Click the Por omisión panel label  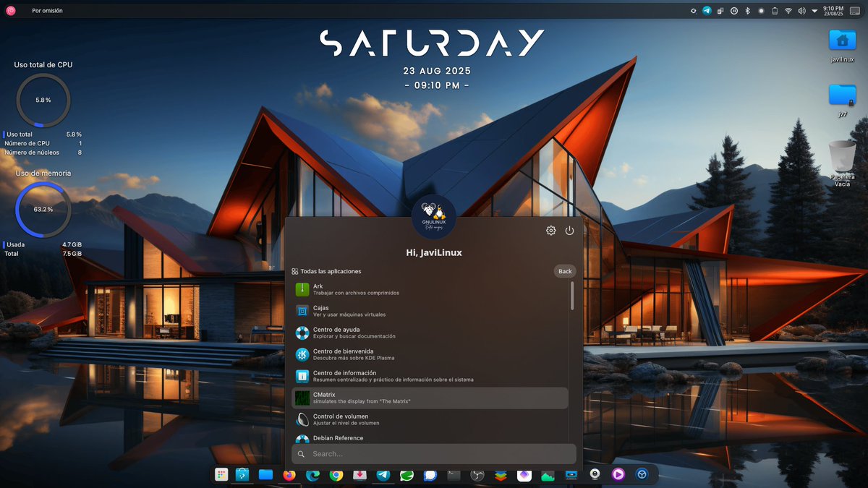(x=47, y=11)
